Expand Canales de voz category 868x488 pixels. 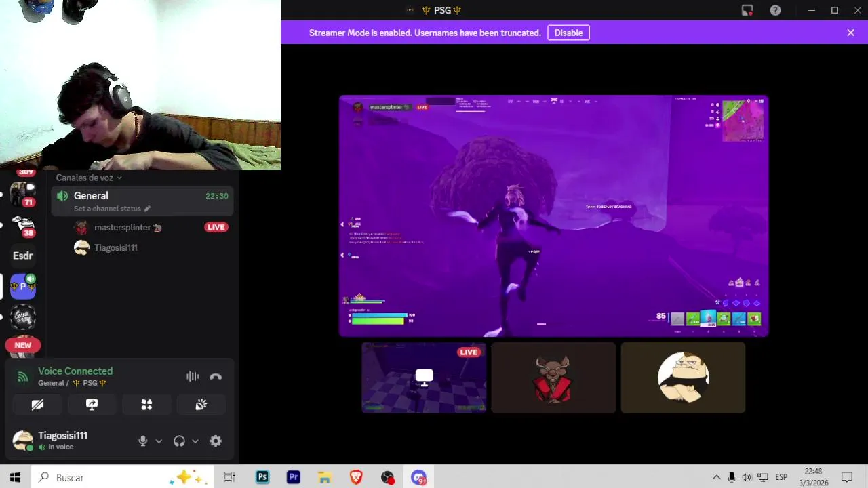pos(89,178)
